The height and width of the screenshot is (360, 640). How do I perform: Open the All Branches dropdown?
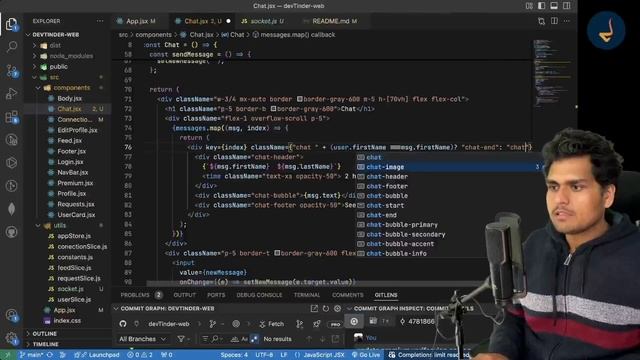[x=142, y=339]
